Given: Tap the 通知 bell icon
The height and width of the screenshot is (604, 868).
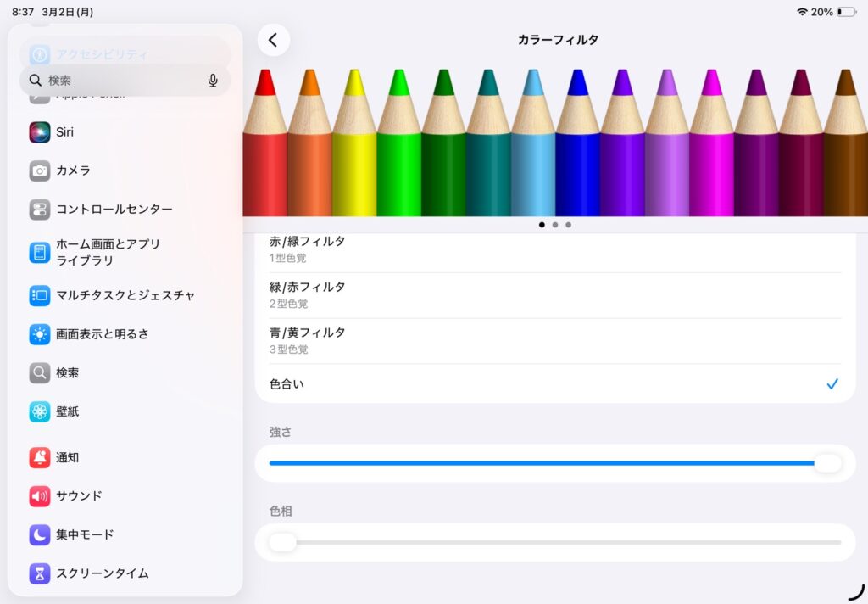Looking at the screenshot, I should tap(40, 457).
